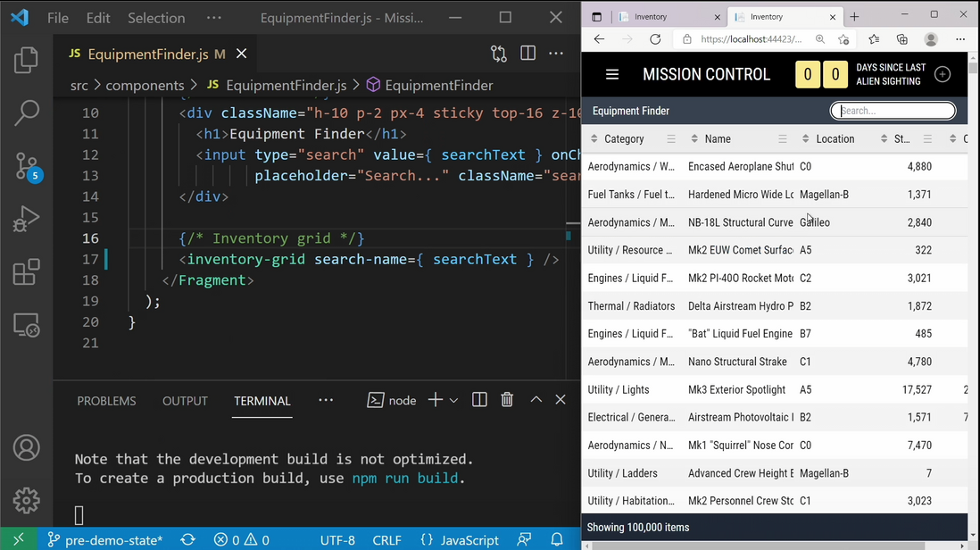980x550 pixels.
Task: Open the Manage gear settings icon
Action: [x=26, y=500]
